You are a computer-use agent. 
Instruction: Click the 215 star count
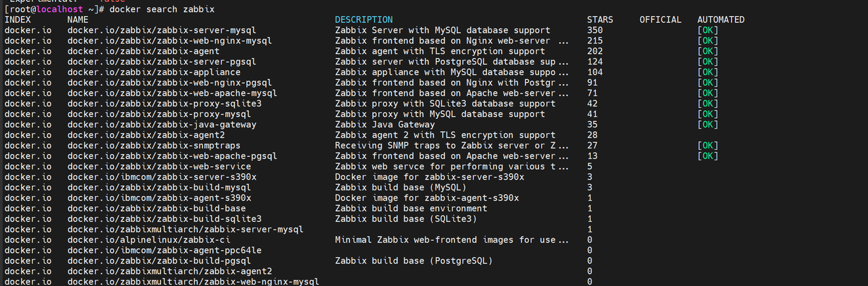pyautogui.click(x=595, y=41)
